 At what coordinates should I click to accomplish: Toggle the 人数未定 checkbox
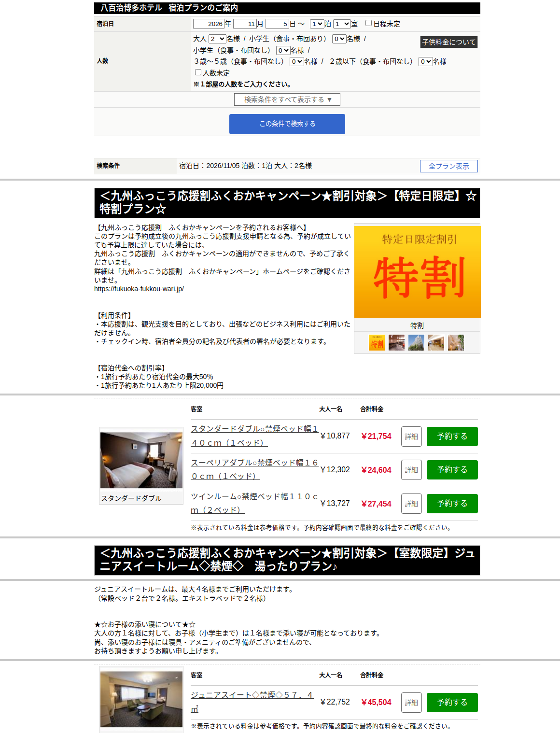point(198,72)
